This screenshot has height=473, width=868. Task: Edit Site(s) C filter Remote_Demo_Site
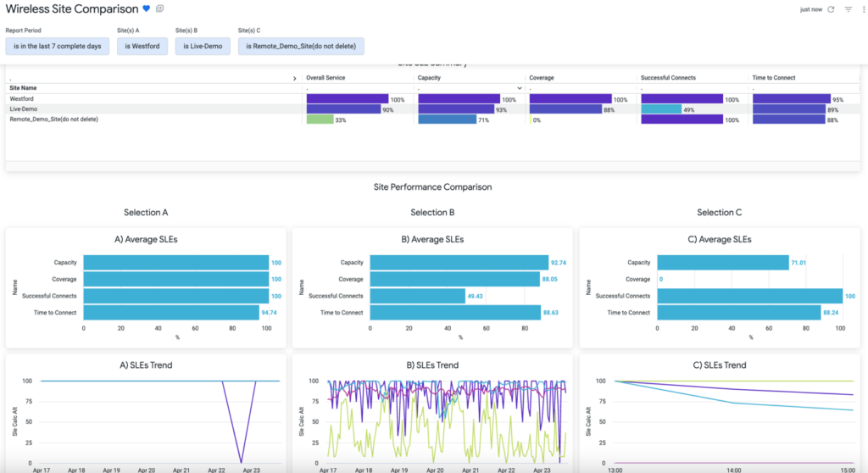[301, 46]
